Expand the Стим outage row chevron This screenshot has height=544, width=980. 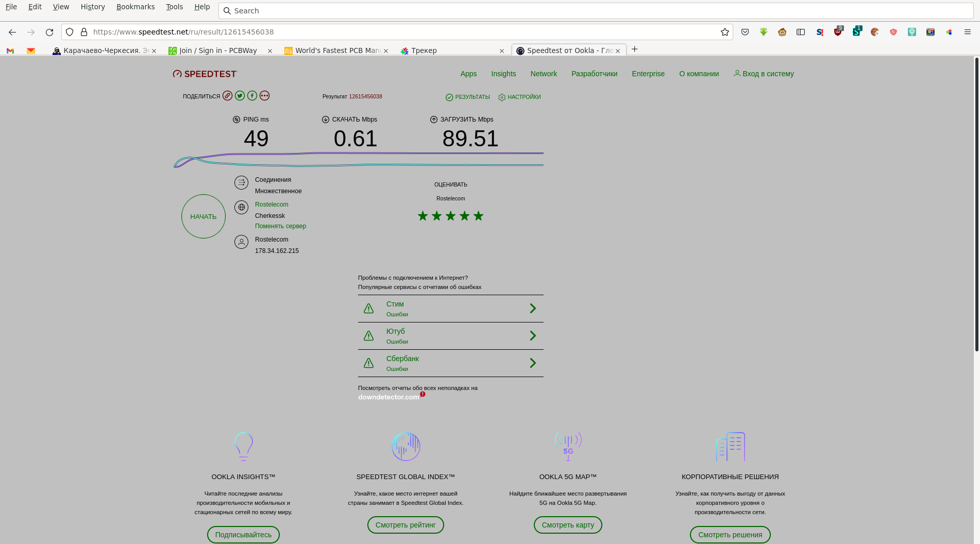click(x=533, y=309)
